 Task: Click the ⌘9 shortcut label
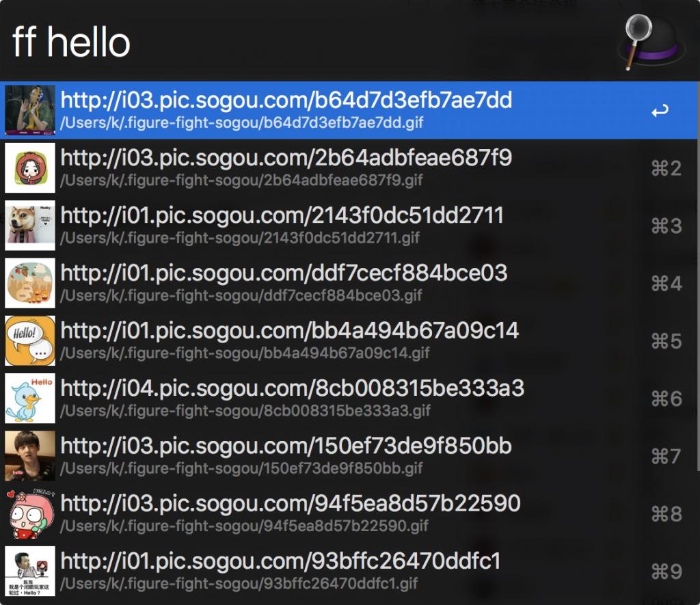(666, 571)
